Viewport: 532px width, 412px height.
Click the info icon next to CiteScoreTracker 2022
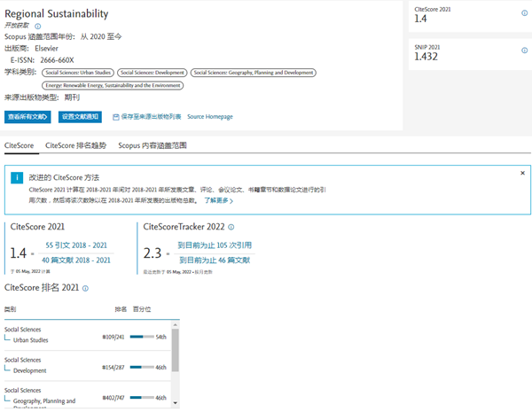[x=231, y=227]
